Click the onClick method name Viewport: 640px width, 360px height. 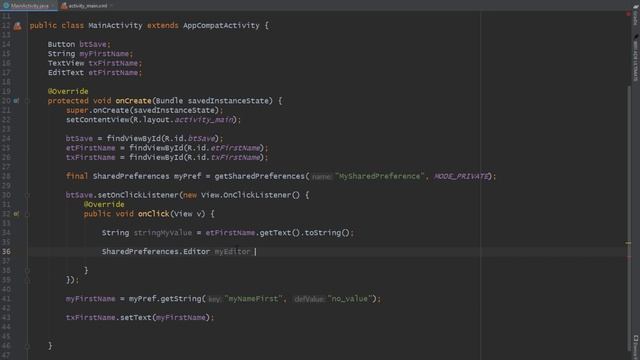pos(153,213)
